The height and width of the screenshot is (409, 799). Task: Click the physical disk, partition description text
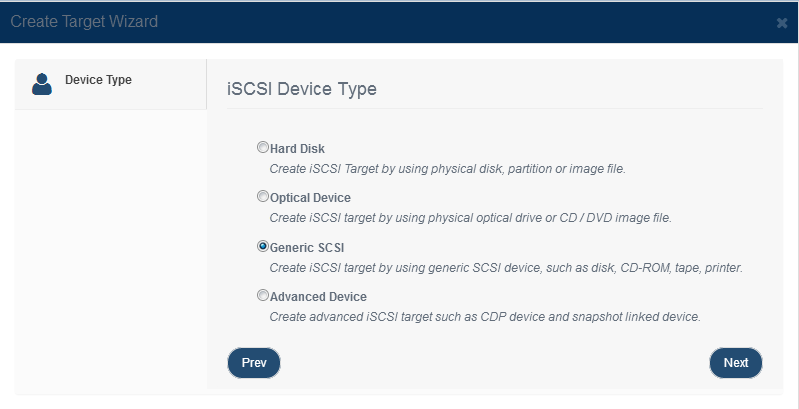447,169
